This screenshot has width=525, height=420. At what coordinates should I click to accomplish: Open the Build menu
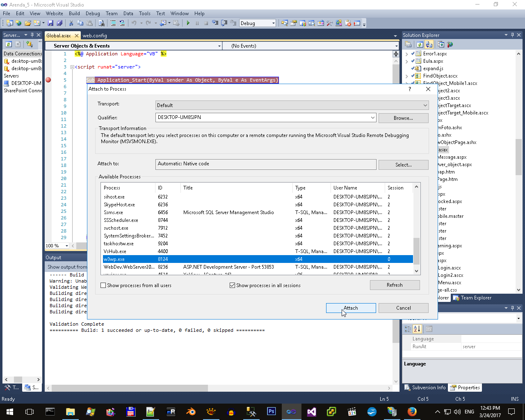[74, 14]
